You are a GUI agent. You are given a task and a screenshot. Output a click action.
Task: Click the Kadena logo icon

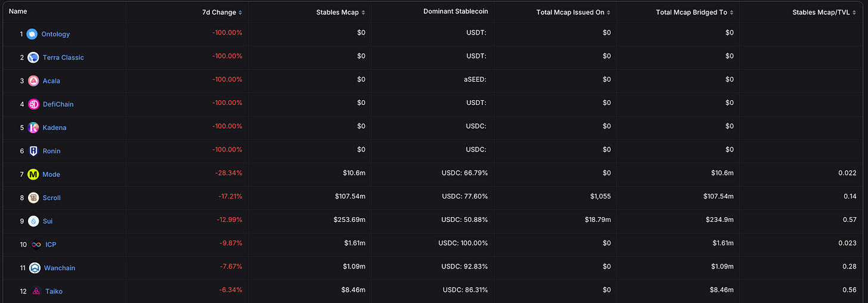tap(33, 128)
